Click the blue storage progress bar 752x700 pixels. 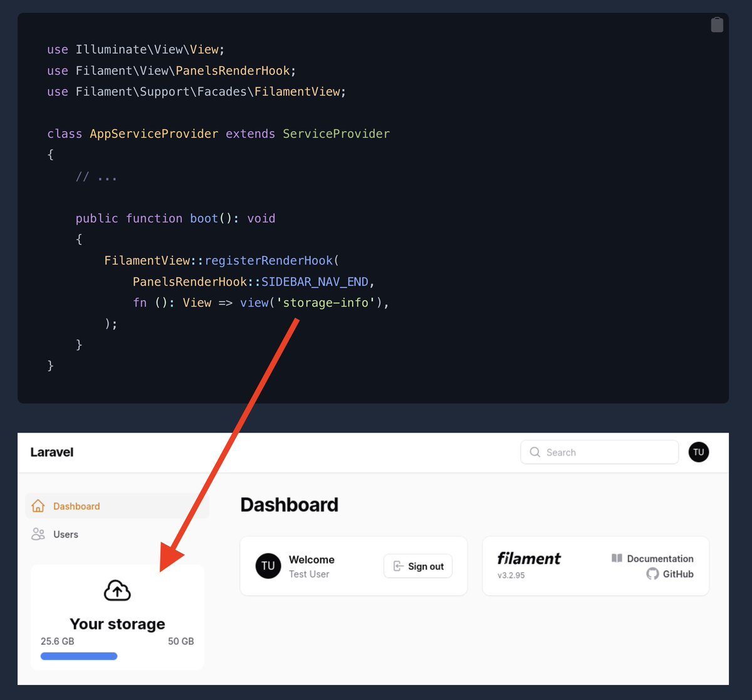(79, 656)
